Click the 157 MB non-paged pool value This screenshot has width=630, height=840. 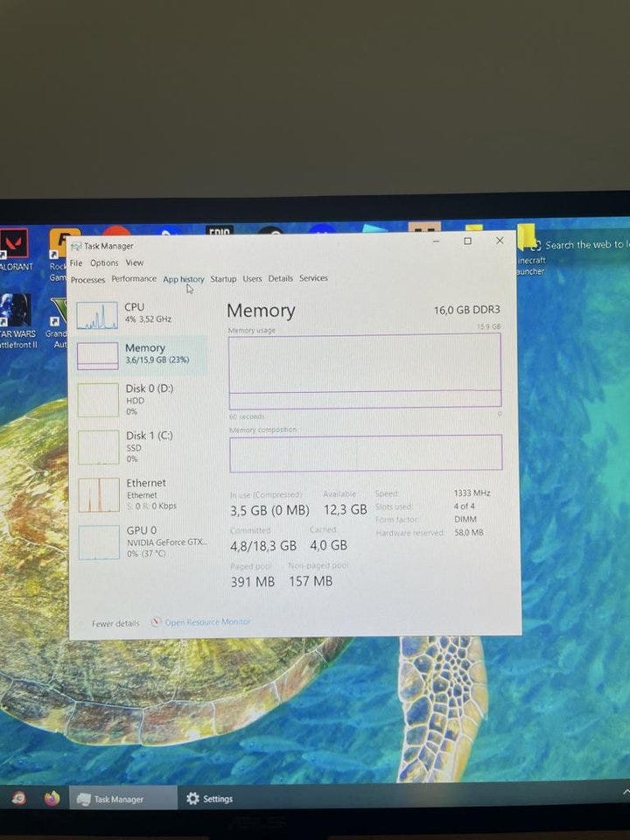point(311,581)
